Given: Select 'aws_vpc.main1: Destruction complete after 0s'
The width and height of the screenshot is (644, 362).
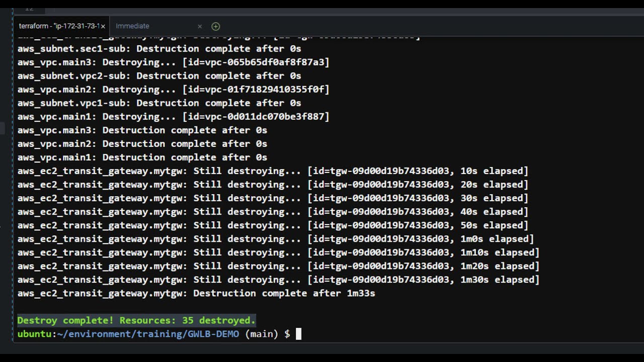Looking at the screenshot, I should pos(142,157).
